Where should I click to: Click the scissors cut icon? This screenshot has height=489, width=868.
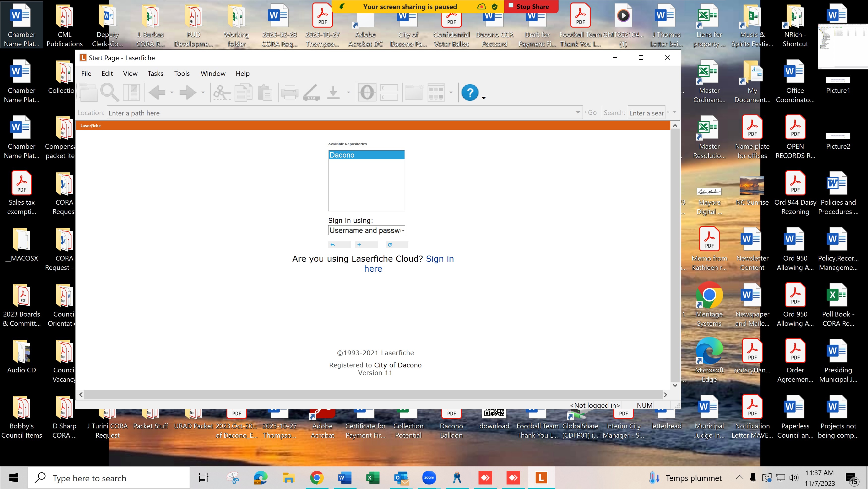(221, 92)
